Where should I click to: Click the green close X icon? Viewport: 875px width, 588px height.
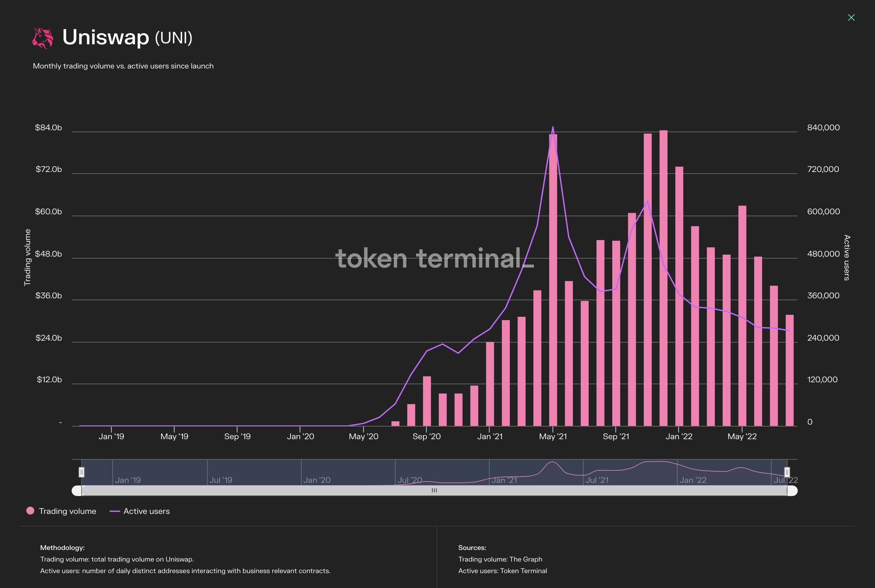(x=851, y=18)
